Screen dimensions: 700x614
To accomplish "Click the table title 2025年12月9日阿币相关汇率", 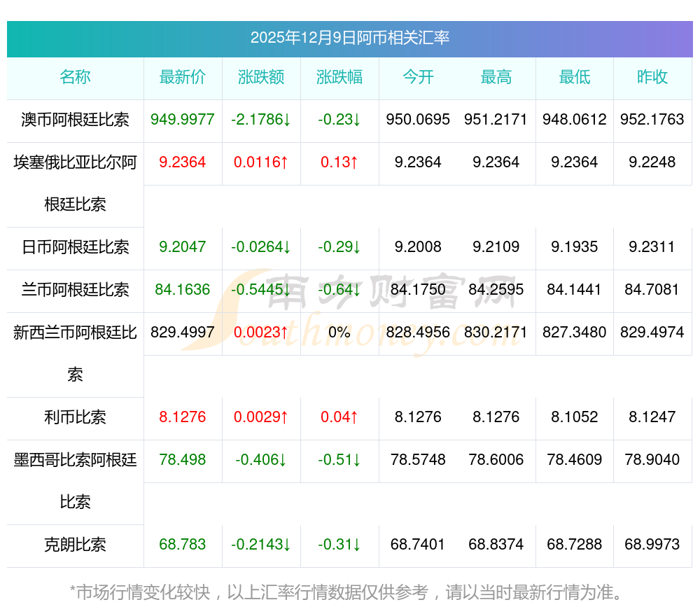I will tap(350, 38).
